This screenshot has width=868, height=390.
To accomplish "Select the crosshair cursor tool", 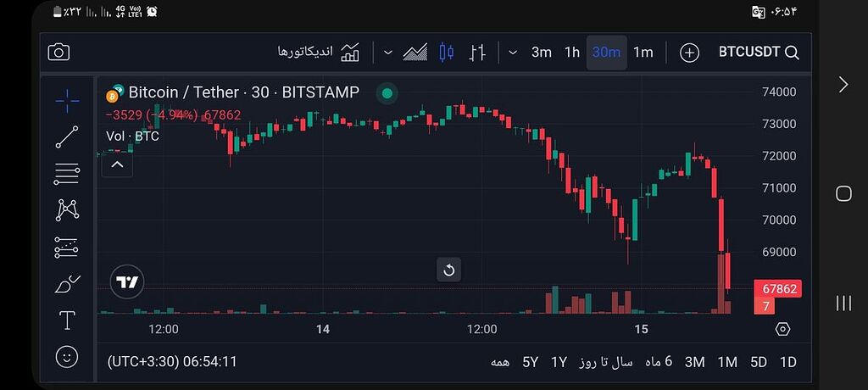I will pyautogui.click(x=67, y=101).
